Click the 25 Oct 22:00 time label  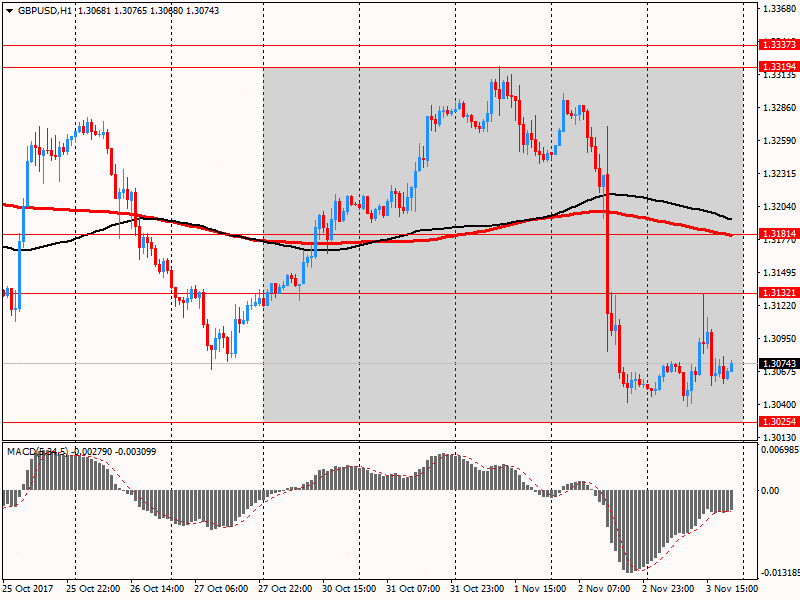click(93, 589)
